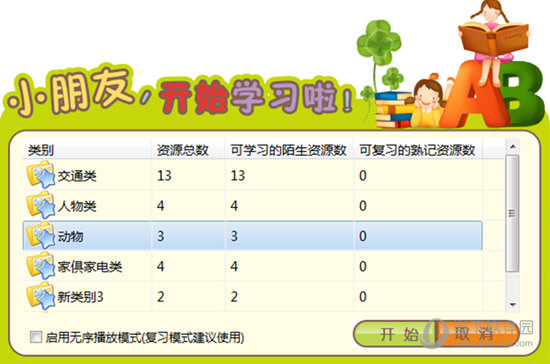Click the 交通类 folder star icon
This screenshot has height=364, width=550.
coord(41,175)
